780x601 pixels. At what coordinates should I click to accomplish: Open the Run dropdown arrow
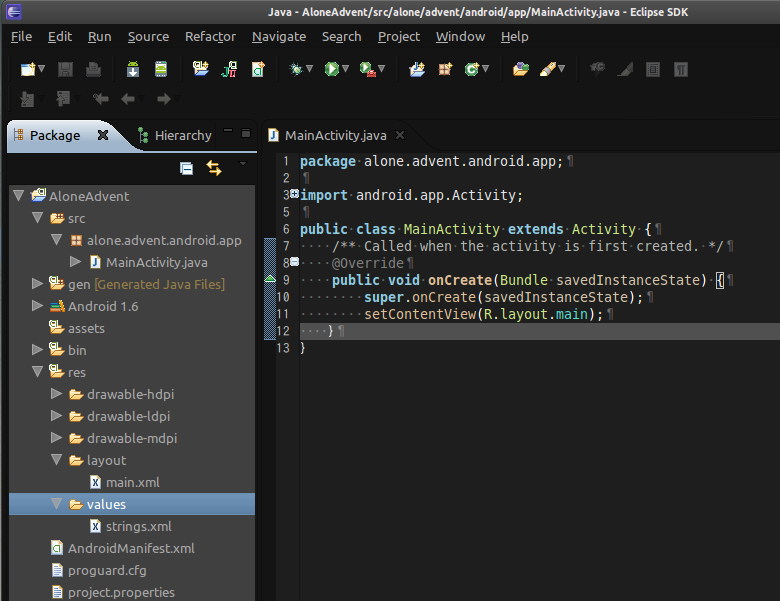coord(345,69)
